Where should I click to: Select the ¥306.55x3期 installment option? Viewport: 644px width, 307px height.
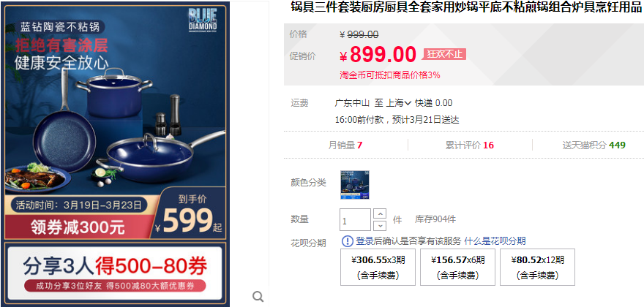tap(378, 268)
